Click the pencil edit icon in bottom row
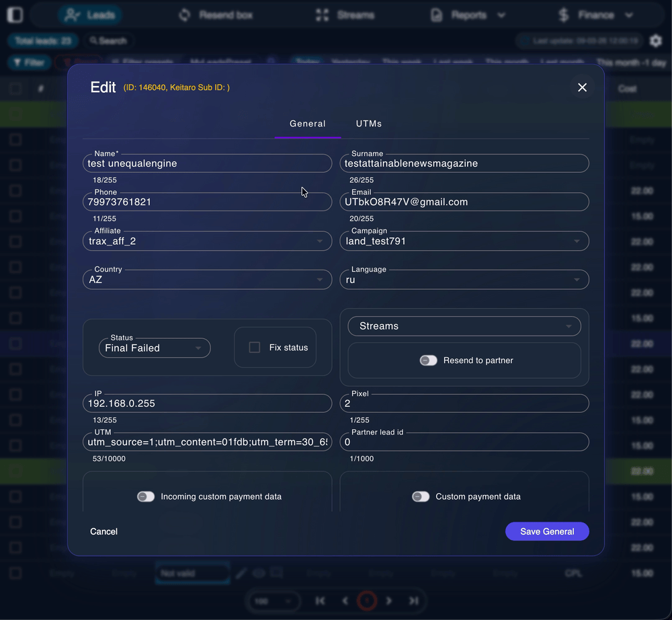The image size is (672, 620). pos(241,574)
